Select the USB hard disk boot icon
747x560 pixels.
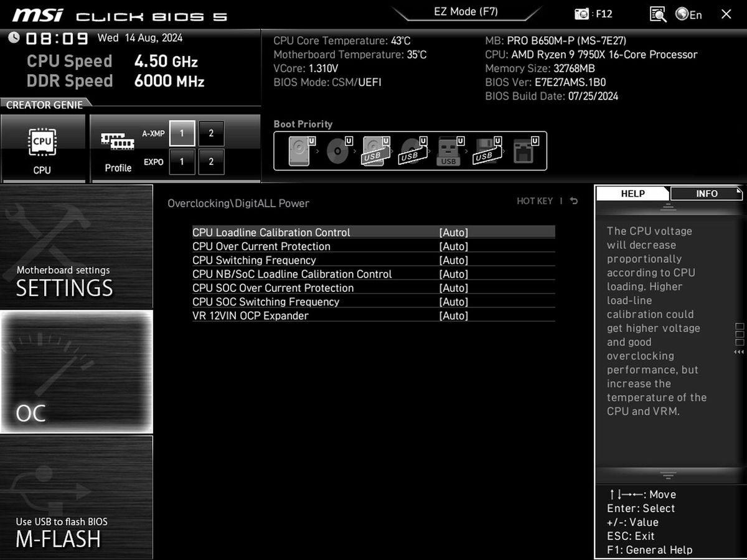tap(375, 151)
